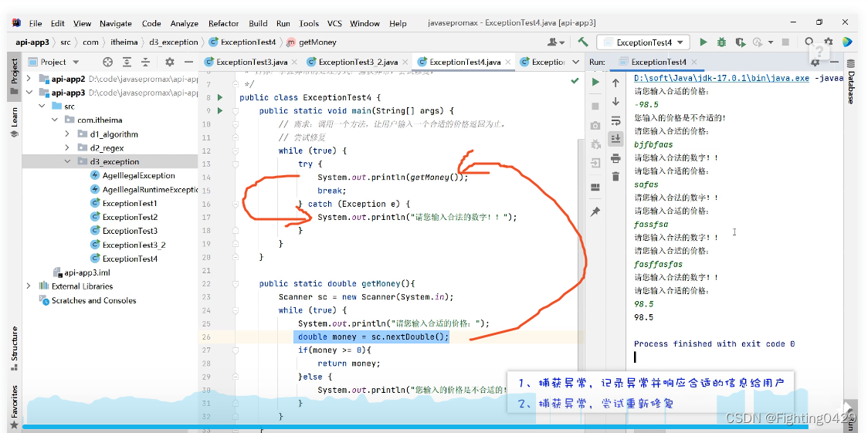Image resolution: width=868 pixels, height=433 pixels.
Task: Expand the d2_regex package
Action: (67, 147)
